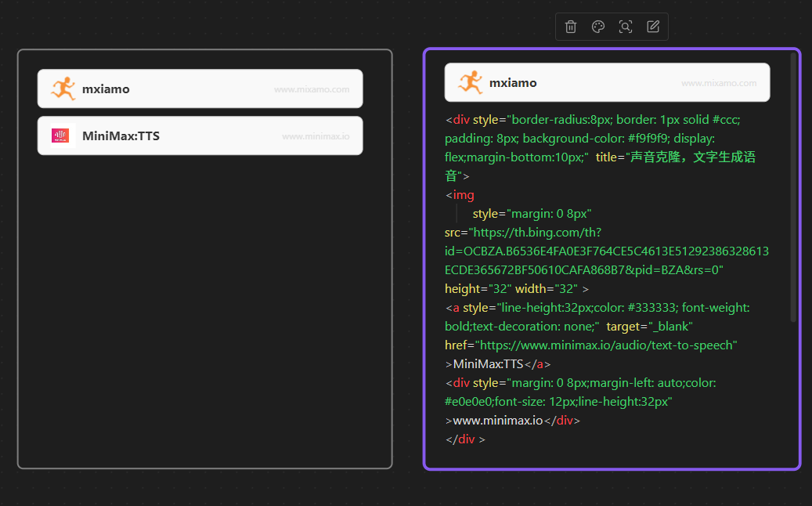This screenshot has height=506, width=812.
Task: Click the <img tag line in code
Action: 460,195
